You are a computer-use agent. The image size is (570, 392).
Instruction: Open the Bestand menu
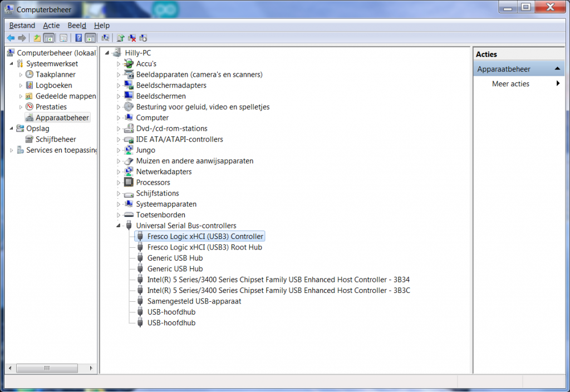tap(22, 26)
